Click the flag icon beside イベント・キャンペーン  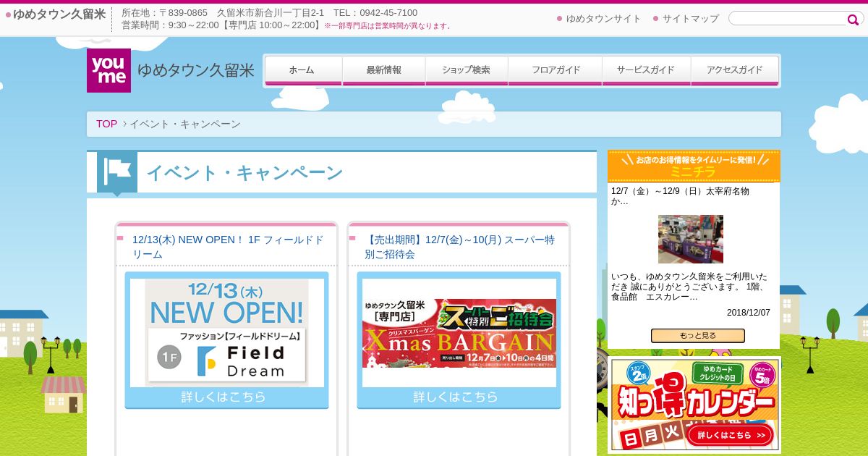[x=117, y=172]
